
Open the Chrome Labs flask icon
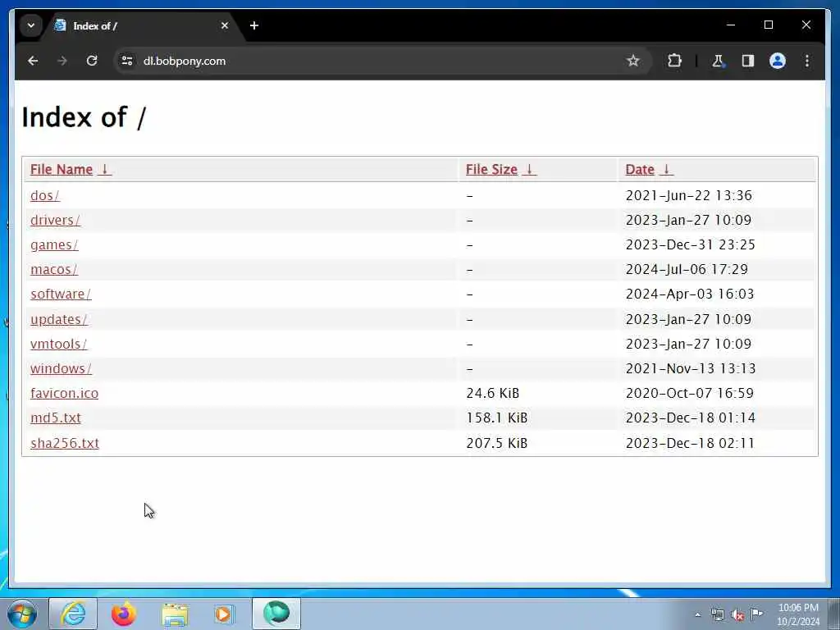pyautogui.click(x=718, y=61)
